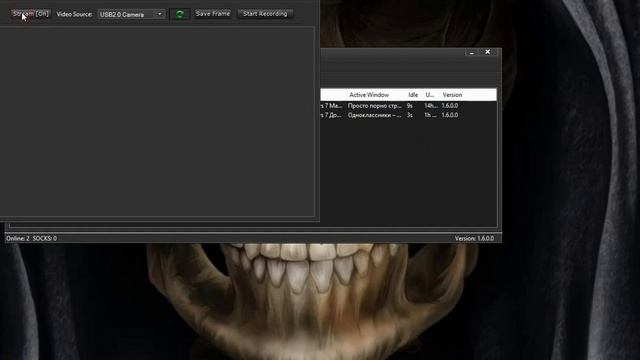Screen dimensions: 640x360
Task: Select the "Одноклассники" active window cell
Action: pos(375,115)
